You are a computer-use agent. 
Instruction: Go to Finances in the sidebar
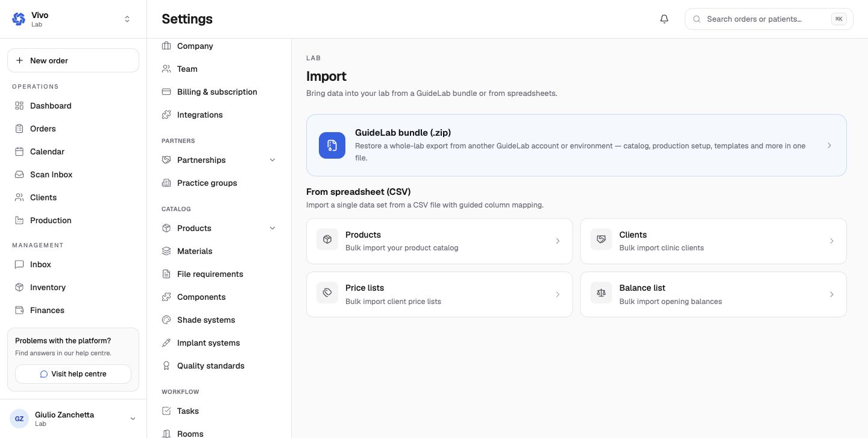click(73, 310)
